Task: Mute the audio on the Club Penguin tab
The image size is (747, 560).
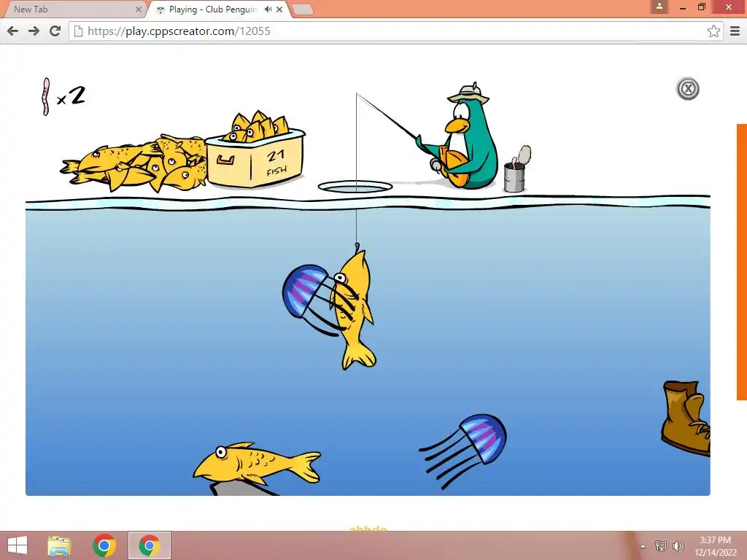Action: (x=268, y=9)
